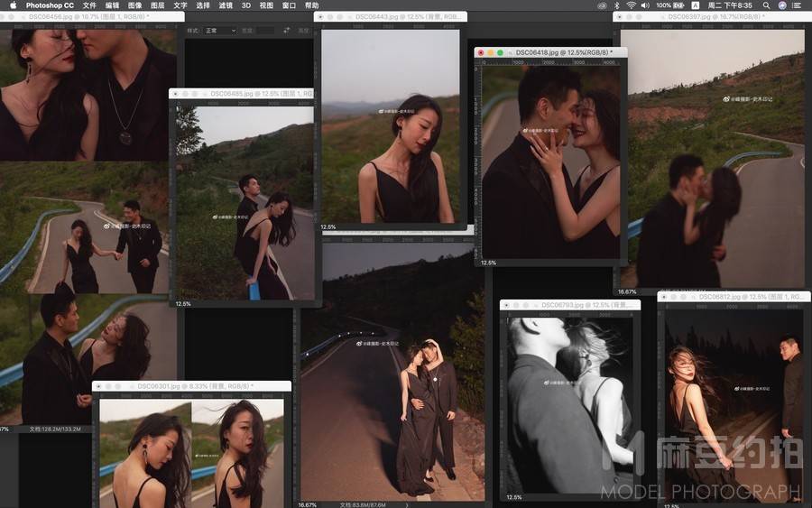The width and height of the screenshot is (812, 508).
Task: Click the 12.5% zoom field in DSC06793 window
Action: tap(513, 496)
